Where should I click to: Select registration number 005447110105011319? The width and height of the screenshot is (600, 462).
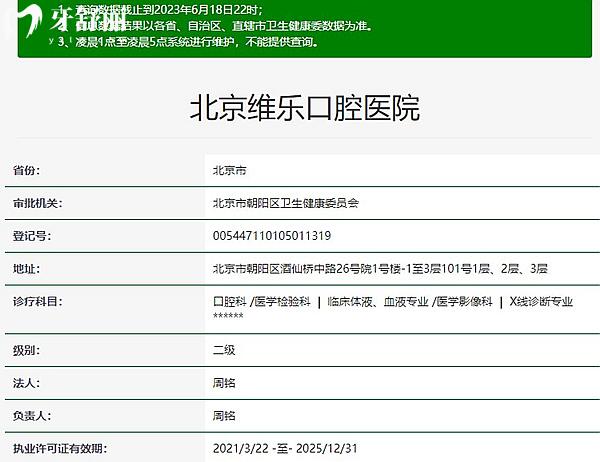tap(272, 236)
